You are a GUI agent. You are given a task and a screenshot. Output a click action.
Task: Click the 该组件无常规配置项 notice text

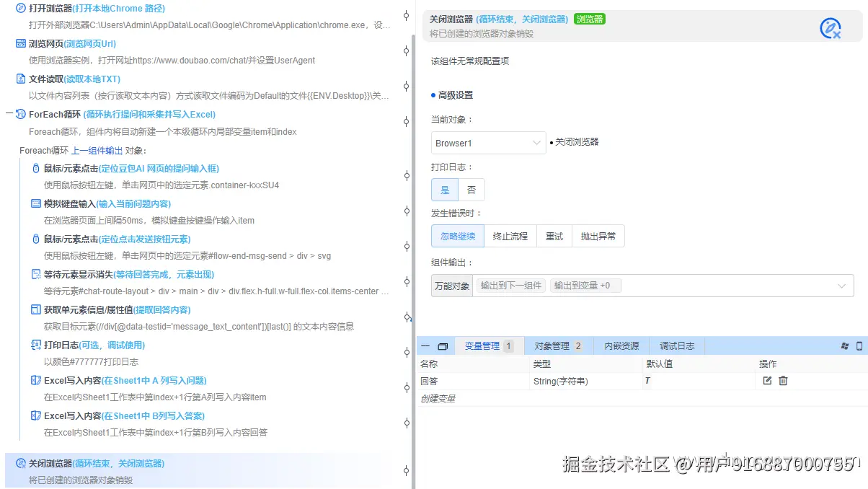point(470,61)
